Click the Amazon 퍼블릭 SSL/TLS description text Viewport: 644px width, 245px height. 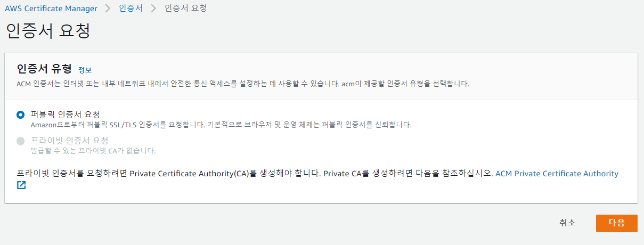(221, 125)
